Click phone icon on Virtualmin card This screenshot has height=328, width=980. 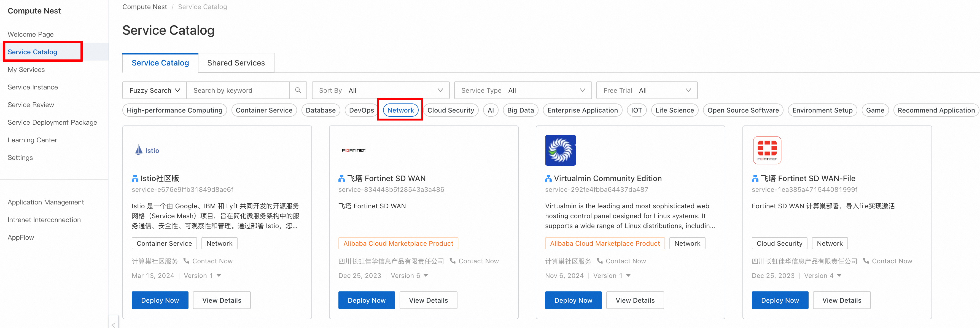pos(600,261)
